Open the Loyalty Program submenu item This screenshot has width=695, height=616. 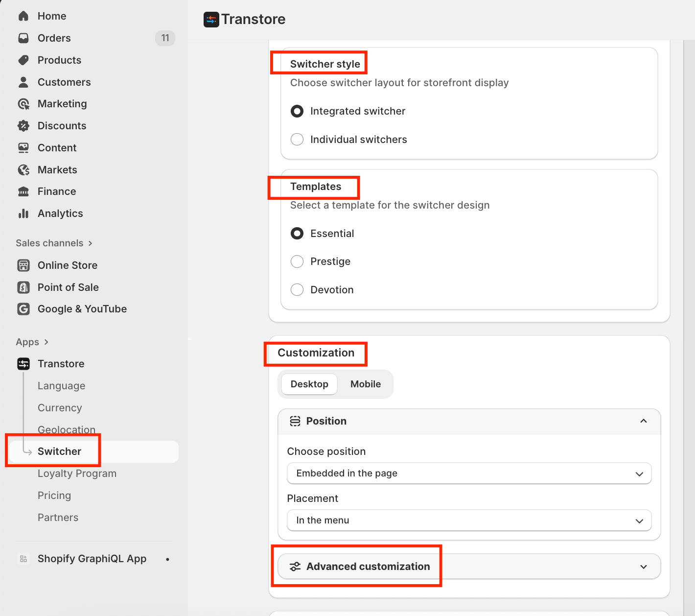tap(77, 474)
